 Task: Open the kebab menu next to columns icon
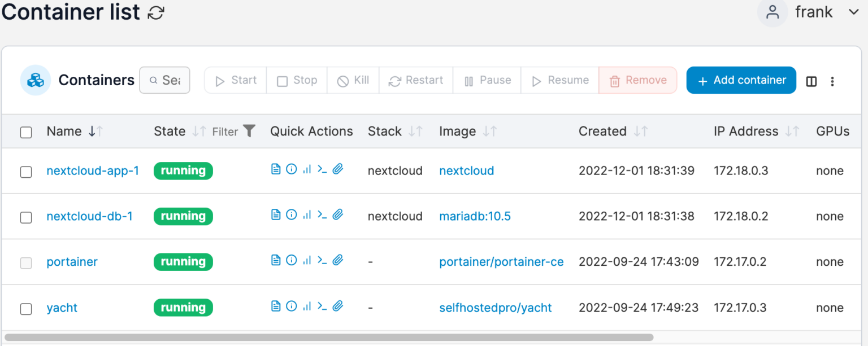[x=832, y=81]
